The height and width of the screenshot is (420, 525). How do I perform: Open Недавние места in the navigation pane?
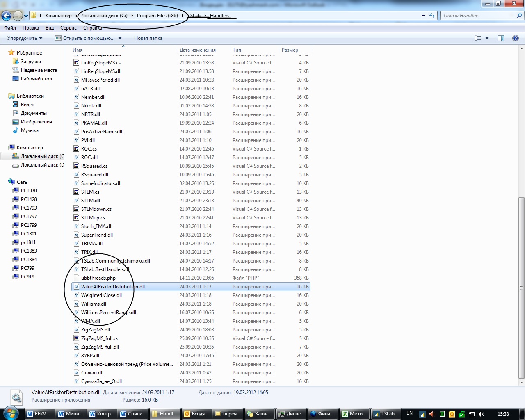39,70
